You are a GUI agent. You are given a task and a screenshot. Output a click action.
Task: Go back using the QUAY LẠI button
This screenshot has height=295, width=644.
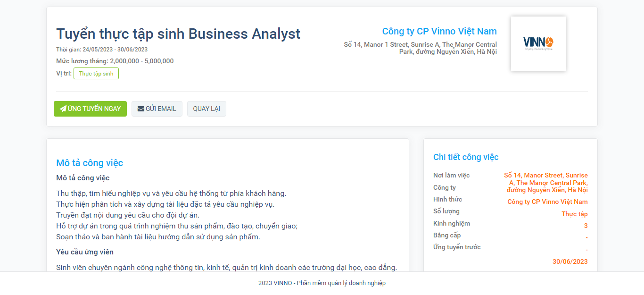[206, 109]
